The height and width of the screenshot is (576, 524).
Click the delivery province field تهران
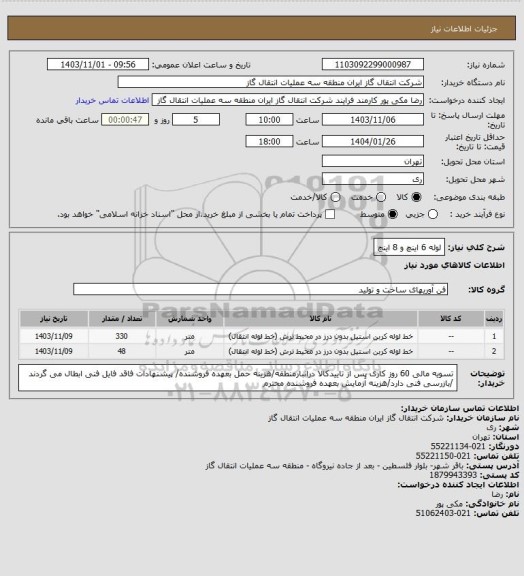(373, 161)
